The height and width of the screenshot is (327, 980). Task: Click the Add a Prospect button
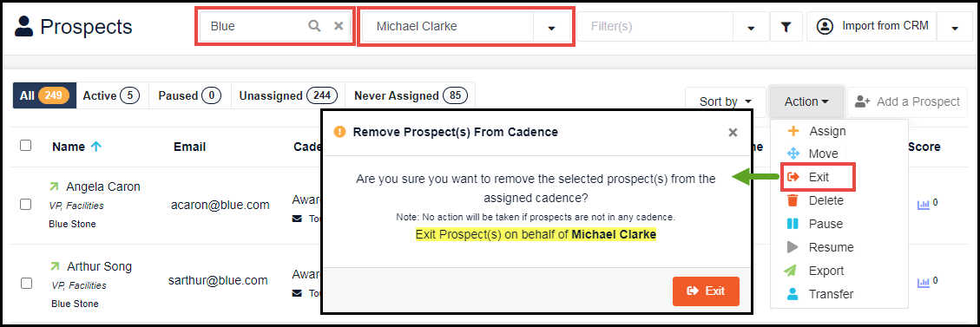[x=907, y=101]
